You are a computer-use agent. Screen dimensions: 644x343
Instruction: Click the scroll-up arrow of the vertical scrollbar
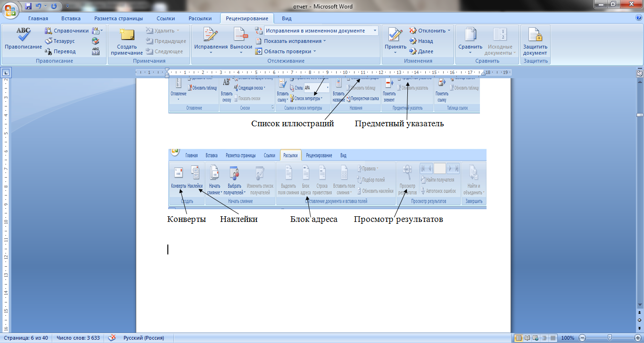click(x=640, y=82)
